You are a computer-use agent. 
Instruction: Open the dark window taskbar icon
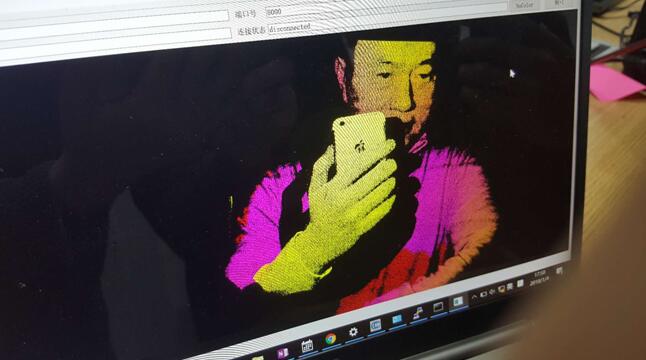pyautogui.click(x=438, y=307)
